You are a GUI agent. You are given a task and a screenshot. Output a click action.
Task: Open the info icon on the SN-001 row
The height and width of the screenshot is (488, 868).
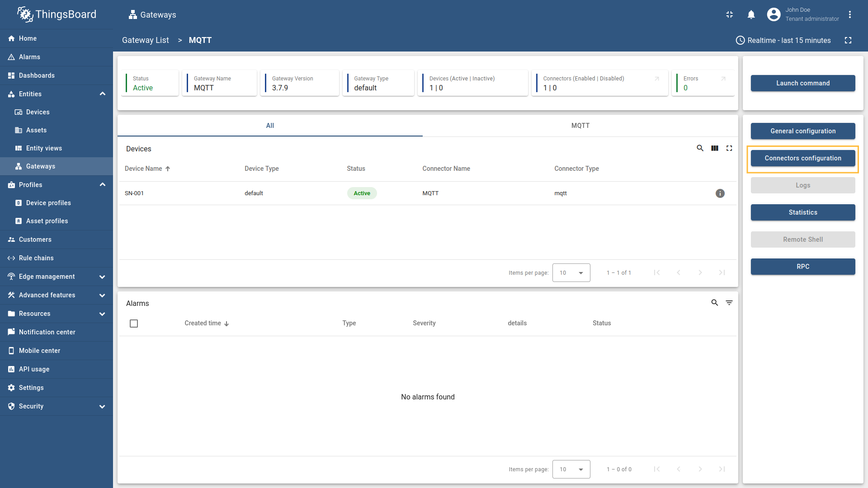coord(720,193)
